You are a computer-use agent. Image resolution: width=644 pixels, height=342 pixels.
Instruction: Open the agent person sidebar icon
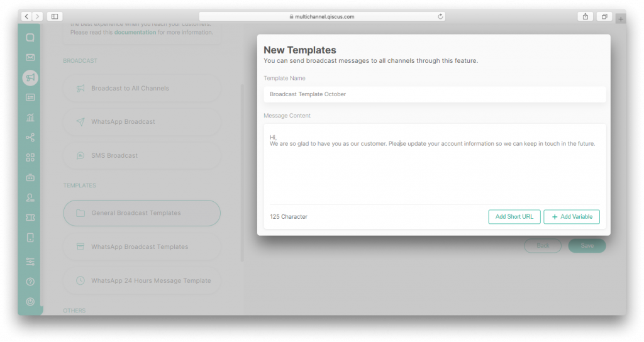point(30,197)
